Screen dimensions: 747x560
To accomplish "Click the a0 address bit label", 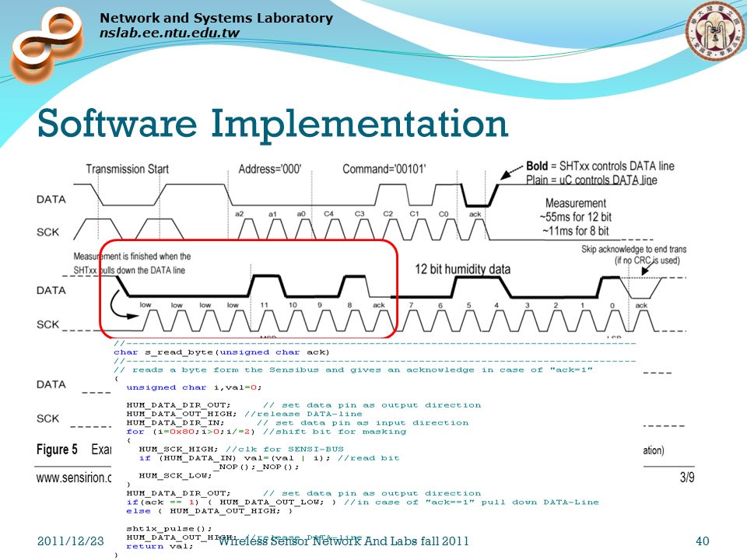I will 301,214.
